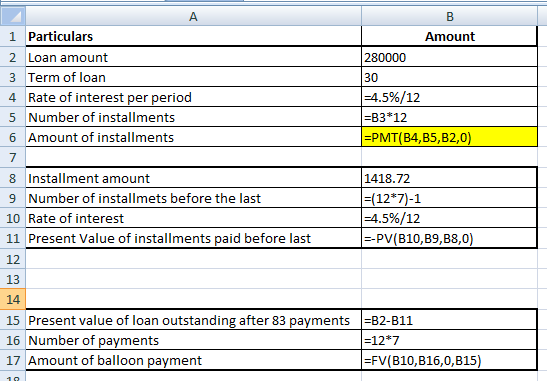Viewport: 547px width, 381px height.
Task: Select cell containing =B3*12
Action: point(450,117)
